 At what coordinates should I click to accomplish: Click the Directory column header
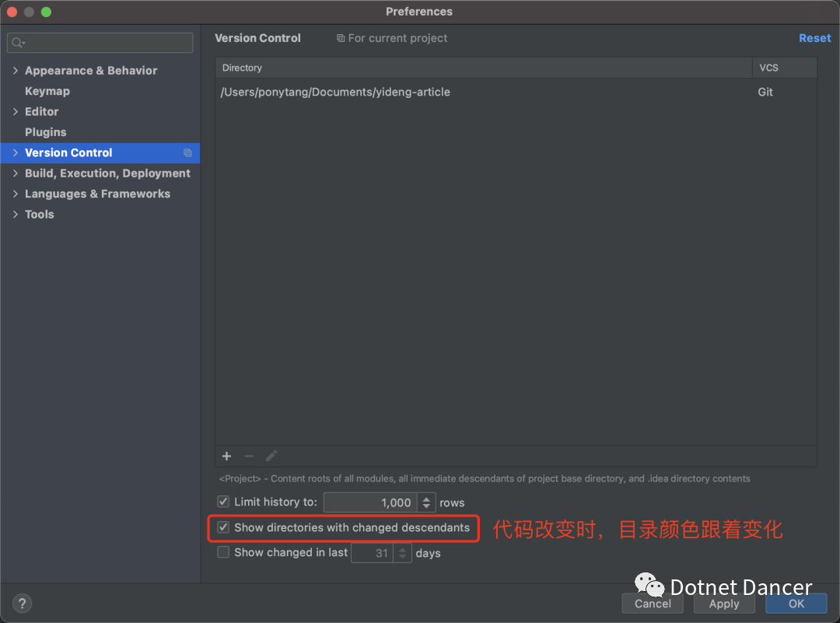click(484, 68)
